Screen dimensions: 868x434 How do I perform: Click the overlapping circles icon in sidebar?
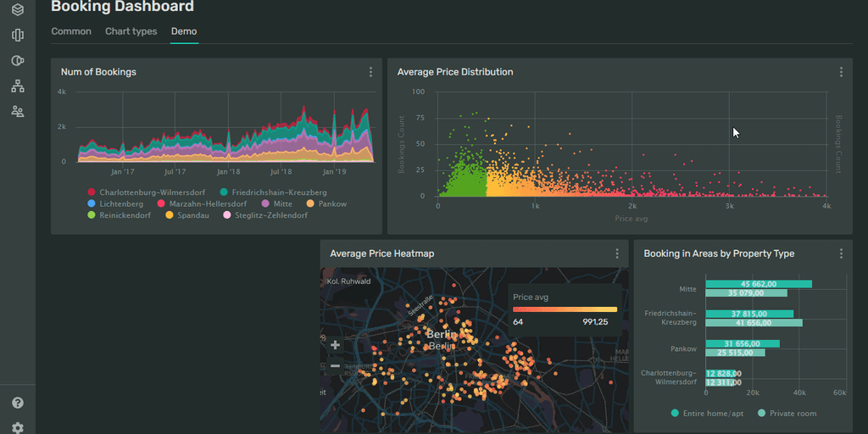pyautogui.click(x=17, y=61)
